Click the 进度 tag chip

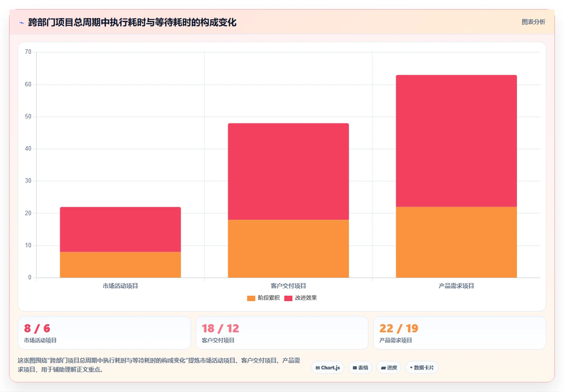pos(389,368)
